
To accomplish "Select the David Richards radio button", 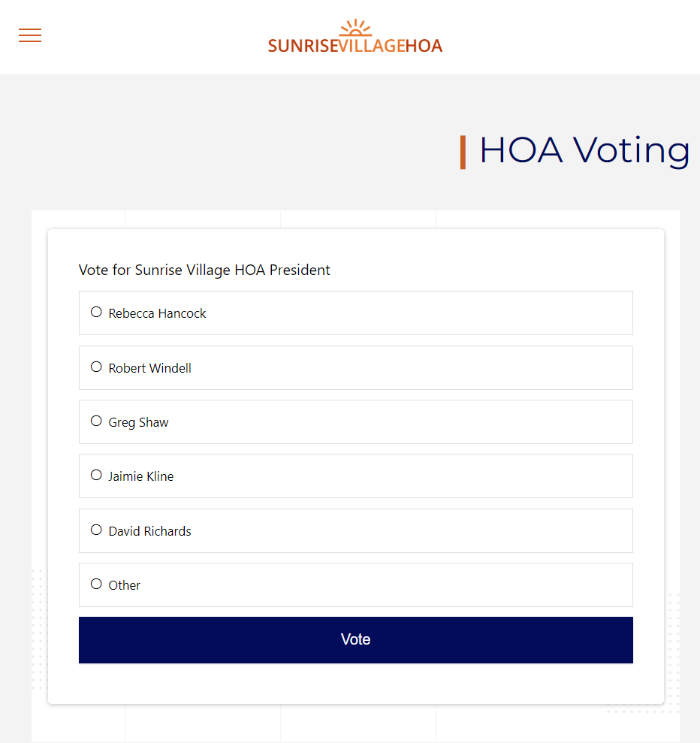I will (95, 529).
